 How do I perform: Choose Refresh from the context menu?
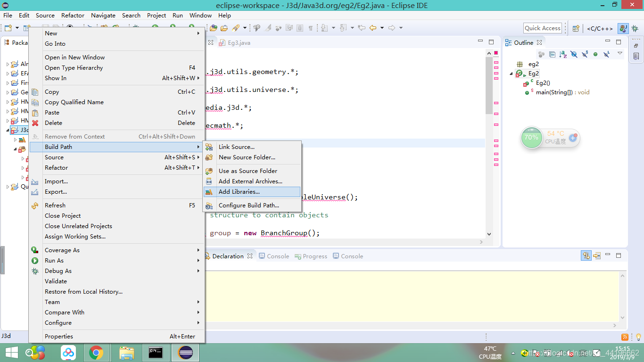click(x=117, y=206)
